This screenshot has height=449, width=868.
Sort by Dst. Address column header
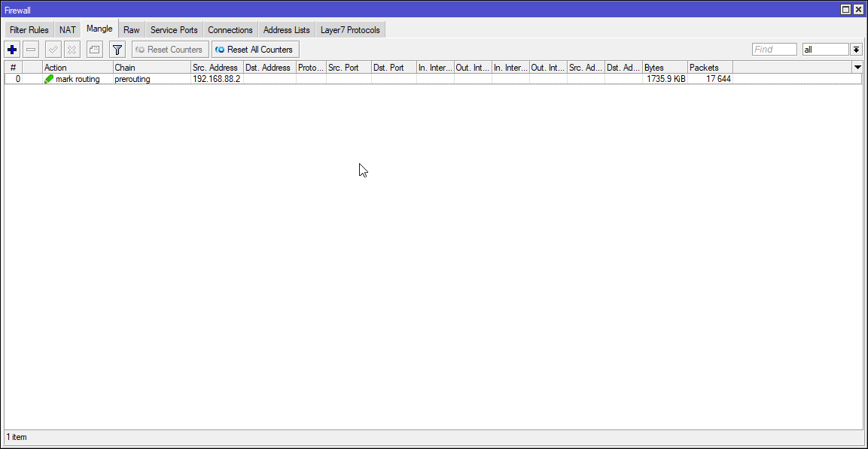tap(270, 68)
